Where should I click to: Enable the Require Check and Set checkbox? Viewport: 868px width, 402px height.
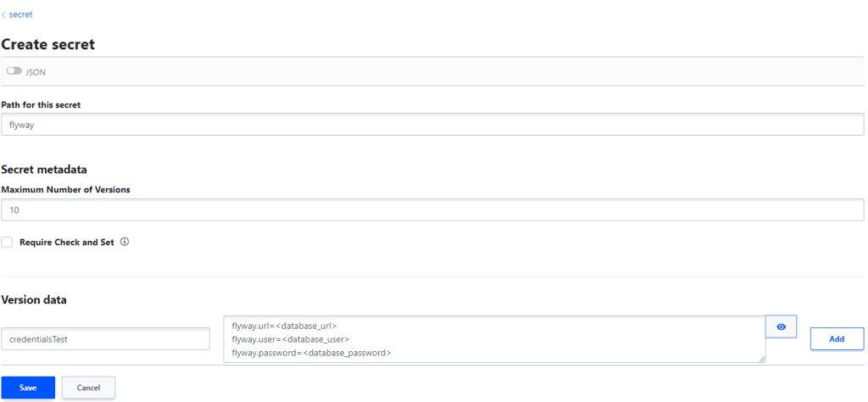[x=7, y=243]
